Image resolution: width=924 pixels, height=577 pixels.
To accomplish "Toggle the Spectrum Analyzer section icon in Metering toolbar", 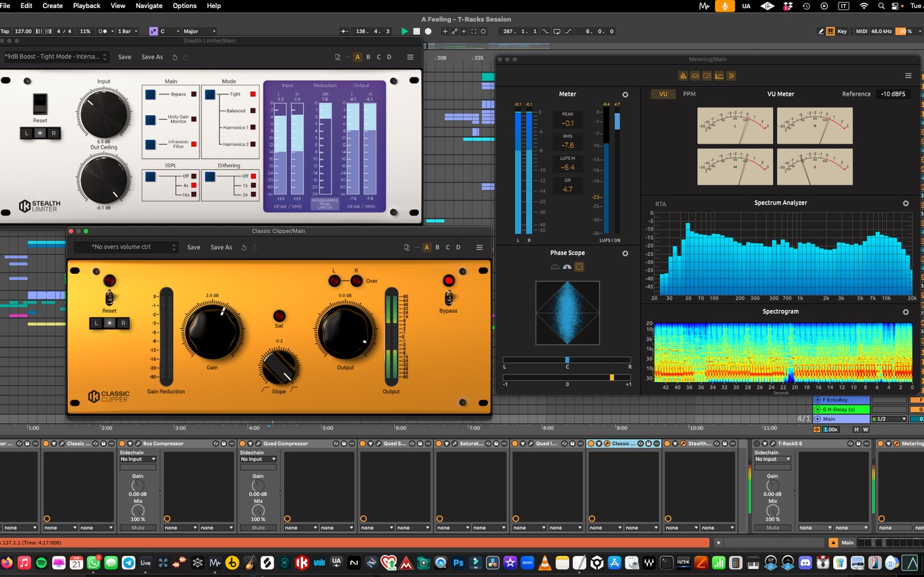I will 719,75.
